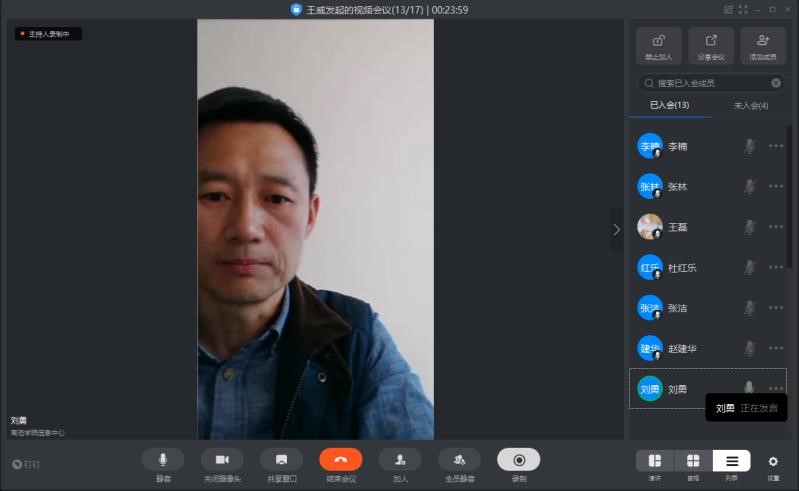Screen dimensions: 799x491
Task: Click 禁止加入 lock meeting button
Action: pos(659,46)
